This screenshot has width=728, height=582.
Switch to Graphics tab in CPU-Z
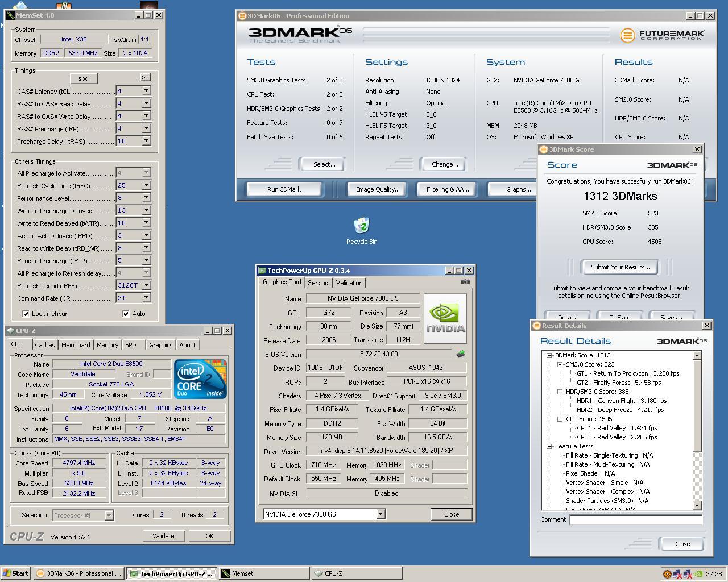click(x=160, y=345)
